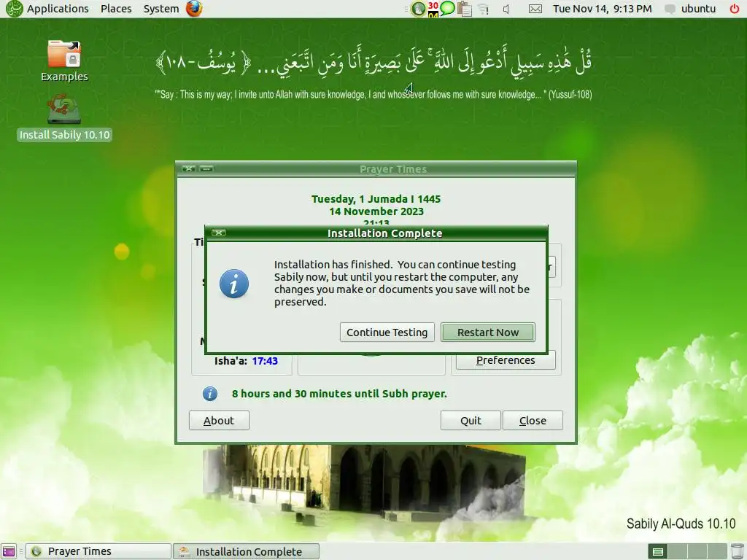
Task: Click the Prayer Times window close button
Action: click(x=189, y=168)
